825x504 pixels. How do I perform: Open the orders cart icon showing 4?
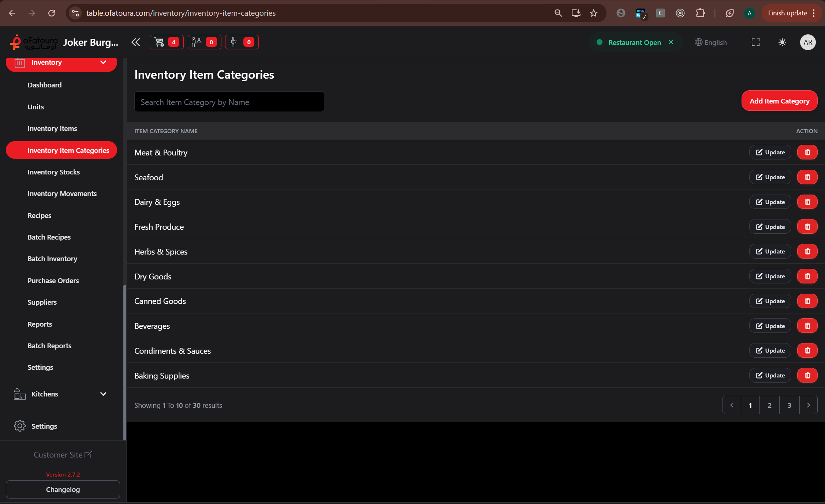point(166,42)
